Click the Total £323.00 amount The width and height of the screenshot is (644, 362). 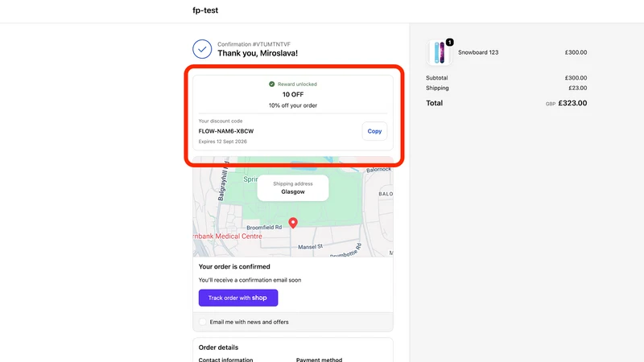[x=572, y=103]
